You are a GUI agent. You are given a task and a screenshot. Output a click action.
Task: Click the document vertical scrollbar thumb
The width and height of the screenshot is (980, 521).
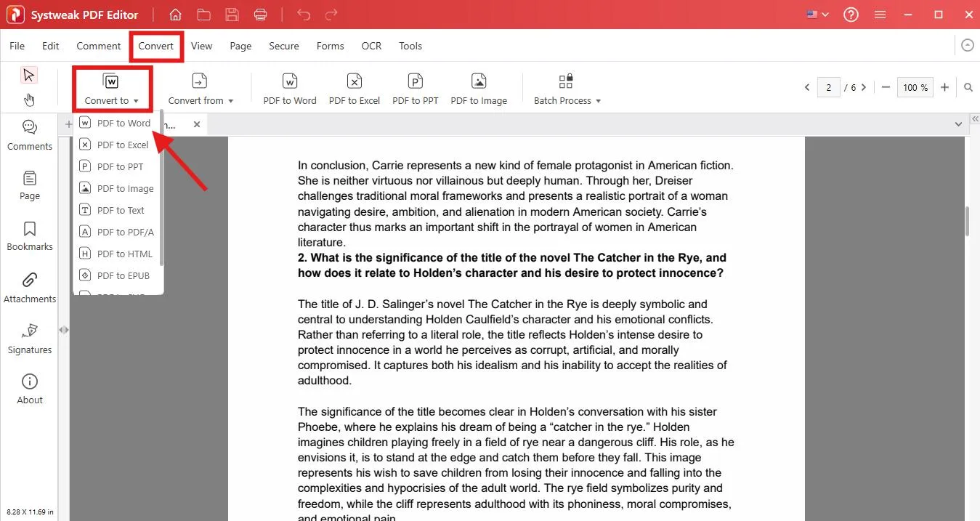[967, 222]
